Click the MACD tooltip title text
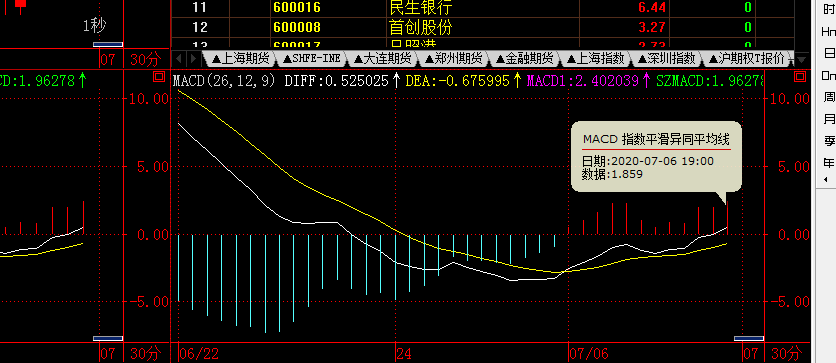The image size is (836, 363). click(x=656, y=140)
